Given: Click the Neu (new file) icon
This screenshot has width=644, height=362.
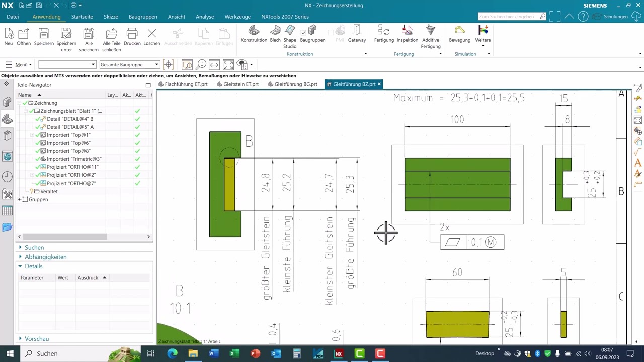Looking at the screenshot, I should click(9, 33).
